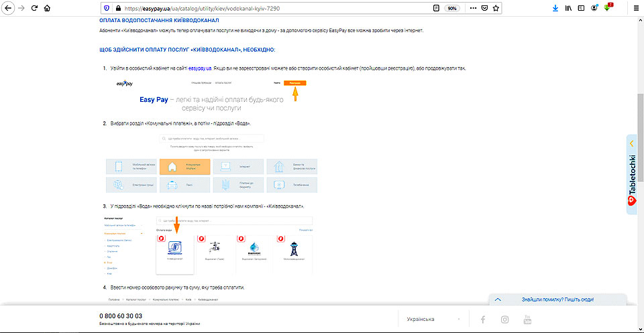The height and width of the screenshot is (333, 644).
Task: Open the page actions three-dot menu
Action: pos(473,8)
